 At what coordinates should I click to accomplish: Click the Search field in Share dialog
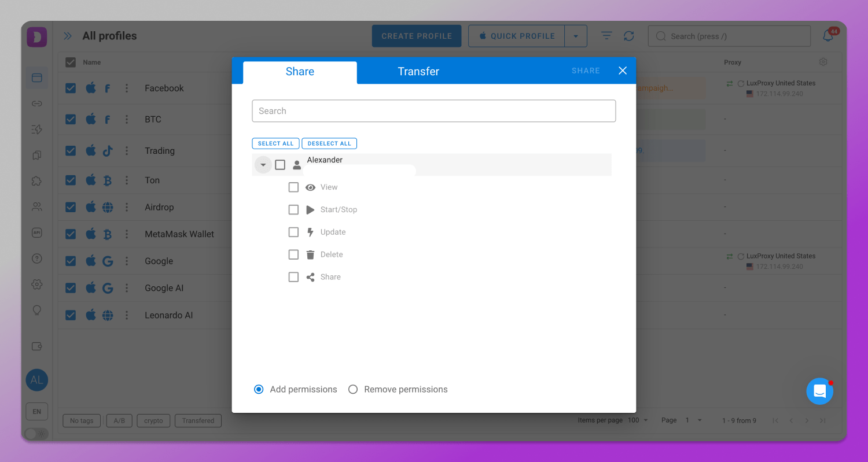pos(433,111)
